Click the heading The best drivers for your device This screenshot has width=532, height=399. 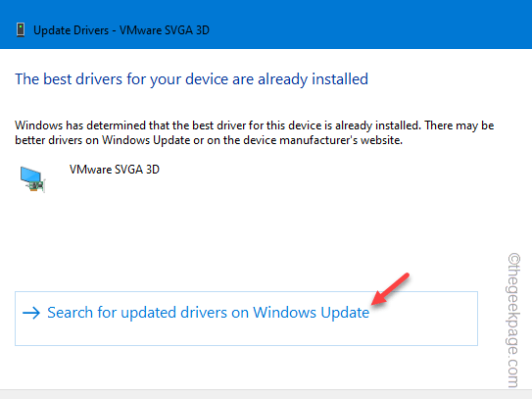point(191,79)
